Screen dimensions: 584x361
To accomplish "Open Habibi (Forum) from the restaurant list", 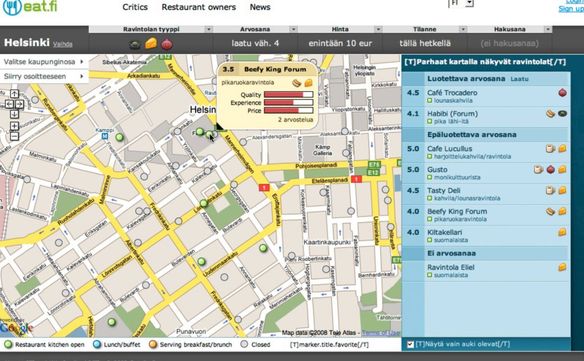I will [453, 114].
